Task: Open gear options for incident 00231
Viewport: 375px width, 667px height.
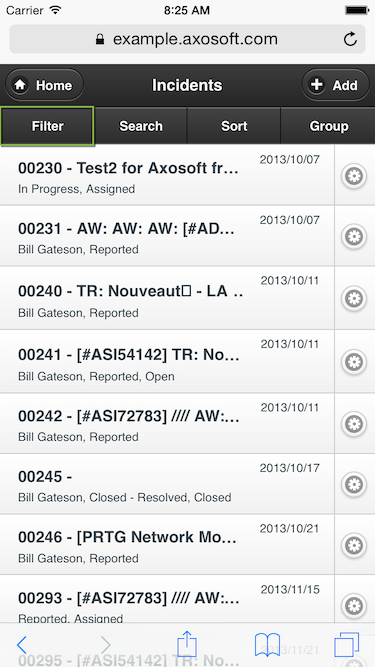Action: click(x=354, y=236)
